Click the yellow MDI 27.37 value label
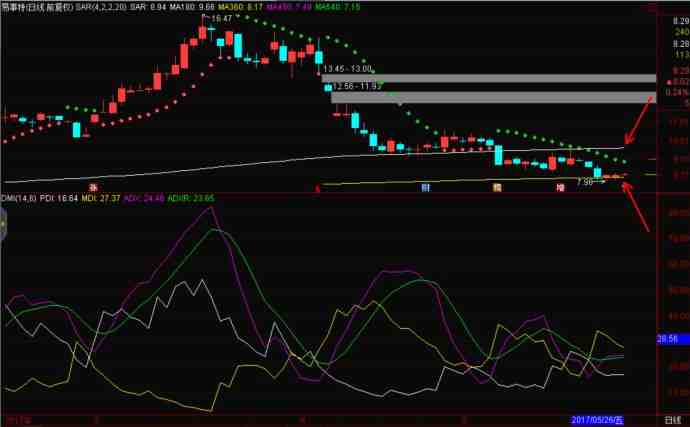Viewport: 690px width, 427px height. (x=101, y=199)
